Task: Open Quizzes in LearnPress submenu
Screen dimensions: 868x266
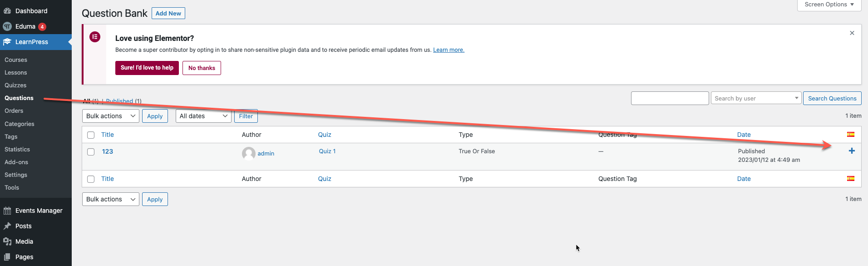Action: click(x=15, y=85)
